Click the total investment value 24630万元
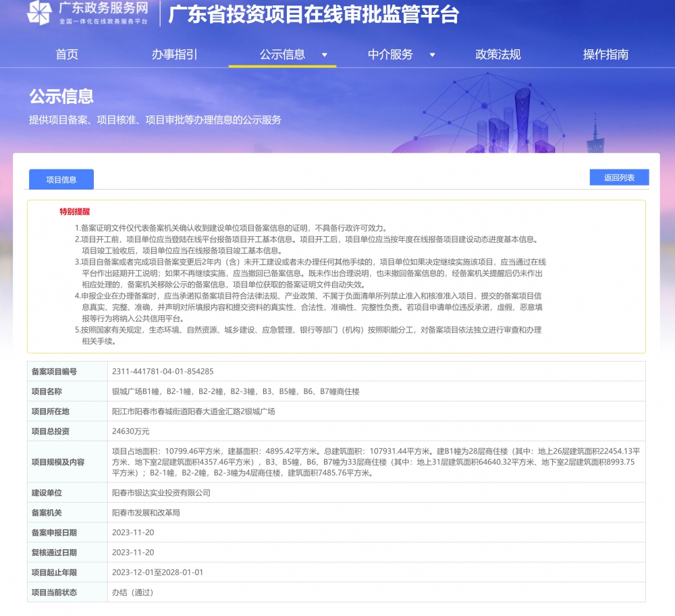The image size is (675, 616). click(130, 431)
